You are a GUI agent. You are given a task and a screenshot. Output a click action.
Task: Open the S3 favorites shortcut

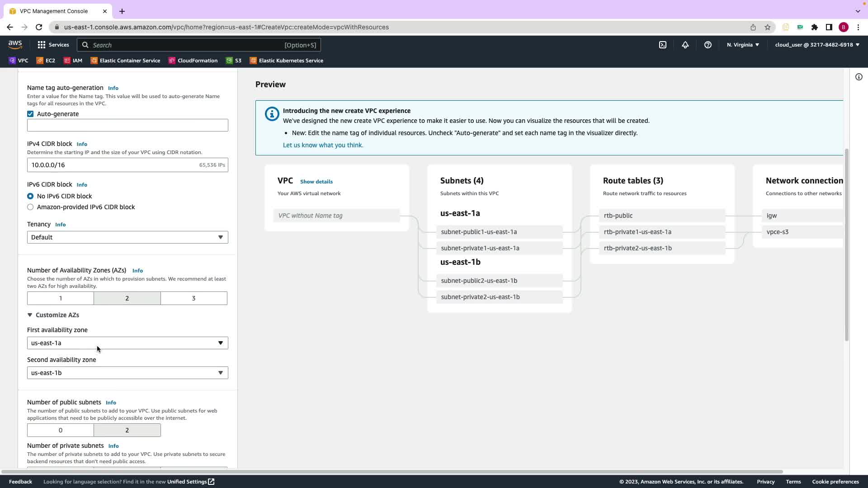234,61
